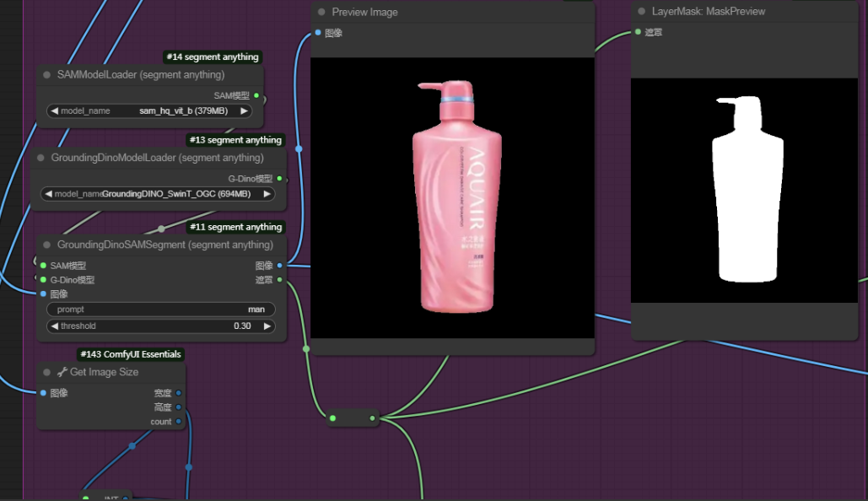
Task: Edit the prompt field containing man
Action: [x=160, y=310]
